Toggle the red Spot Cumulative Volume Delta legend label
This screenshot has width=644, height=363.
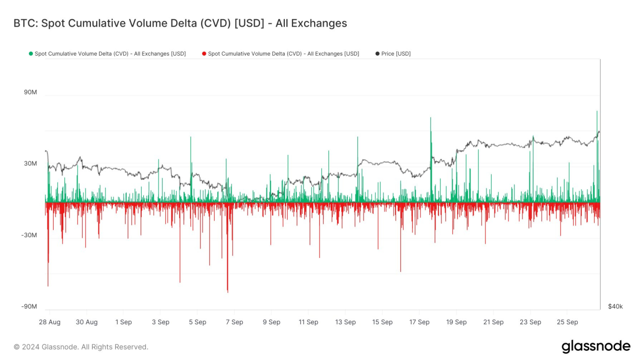pos(283,54)
